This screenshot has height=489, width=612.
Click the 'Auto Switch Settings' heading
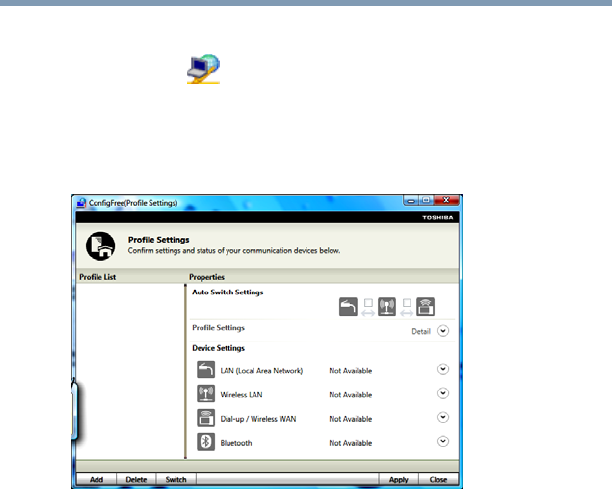[x=228, y=292]
